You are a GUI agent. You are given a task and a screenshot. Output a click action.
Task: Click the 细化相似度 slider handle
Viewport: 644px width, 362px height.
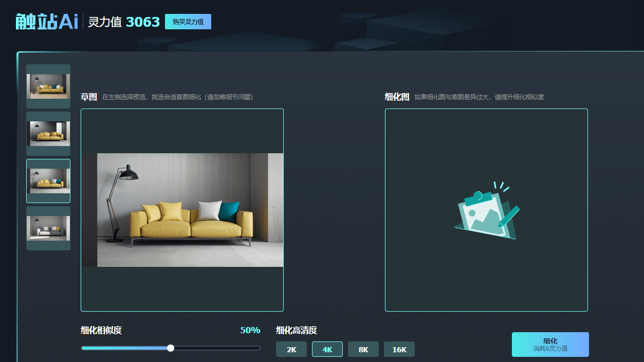click(x=171, y=348)
